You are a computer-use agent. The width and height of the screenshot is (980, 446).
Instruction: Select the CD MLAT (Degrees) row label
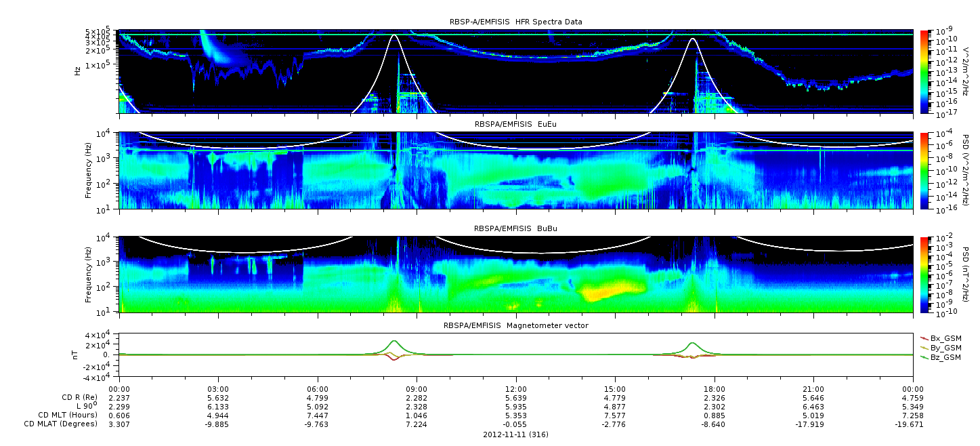click(x=61, y=424)
